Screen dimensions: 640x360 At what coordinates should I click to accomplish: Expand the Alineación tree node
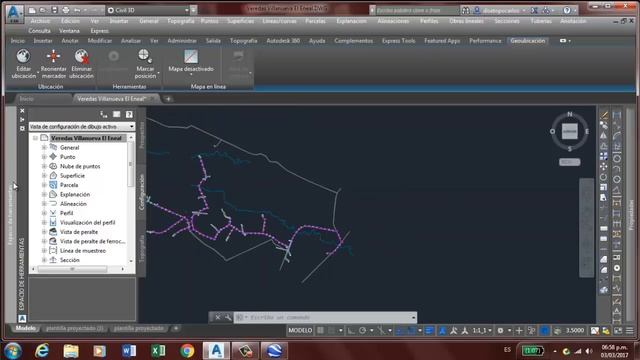(x=44, y=204)
